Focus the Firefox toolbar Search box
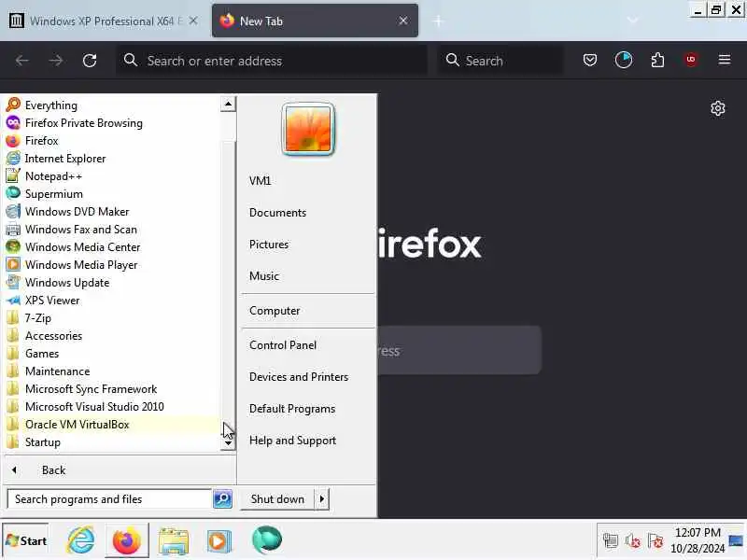747x560 pixels. [500, 61]
